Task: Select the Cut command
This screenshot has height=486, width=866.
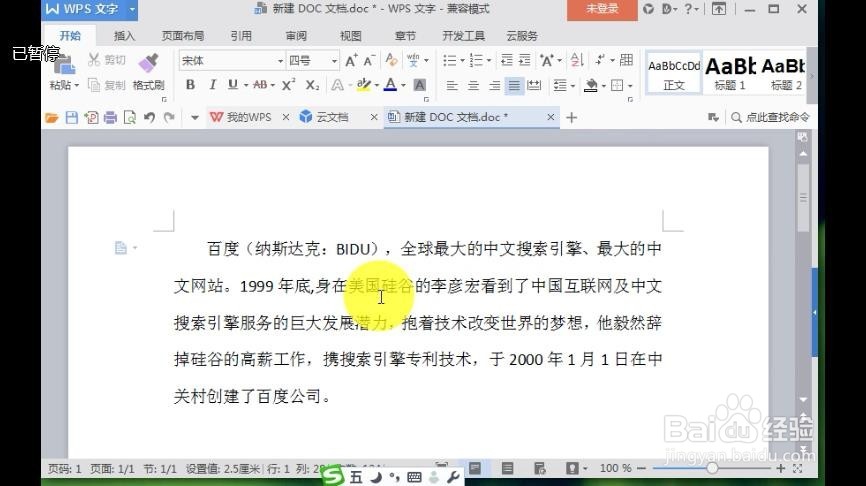Action: click(107, 60)
